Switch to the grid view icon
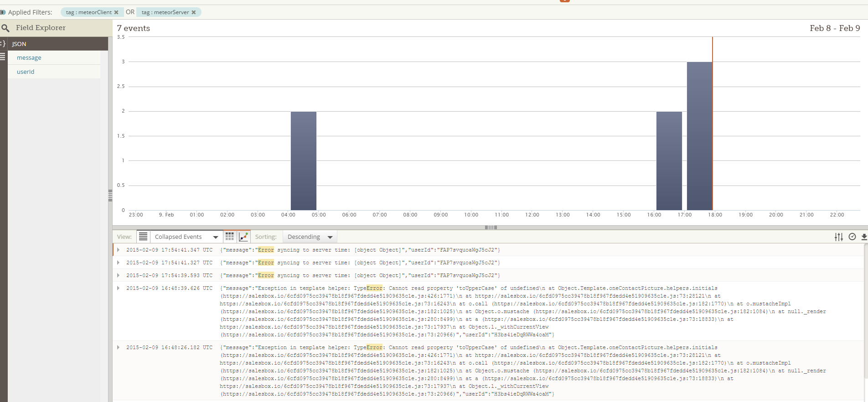The image size is (868, 402). 230,237
